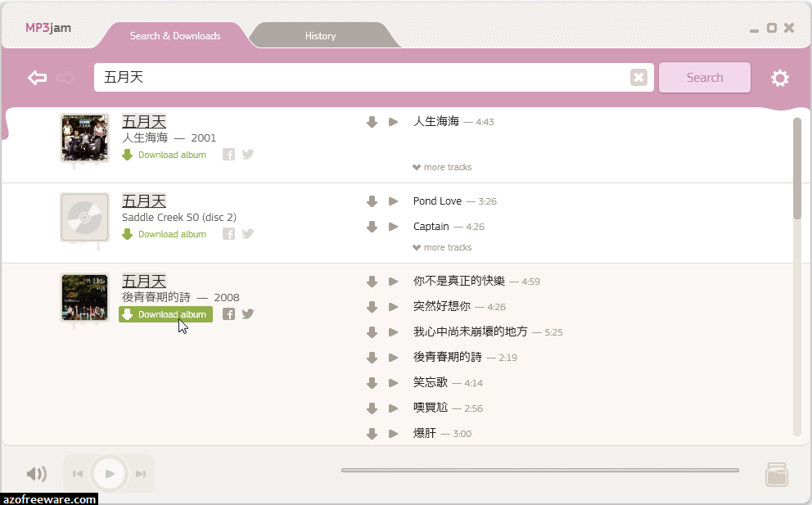Download album 人生海海 from 2001
Viewport: 812px width, 505px height.
point(165,155)
